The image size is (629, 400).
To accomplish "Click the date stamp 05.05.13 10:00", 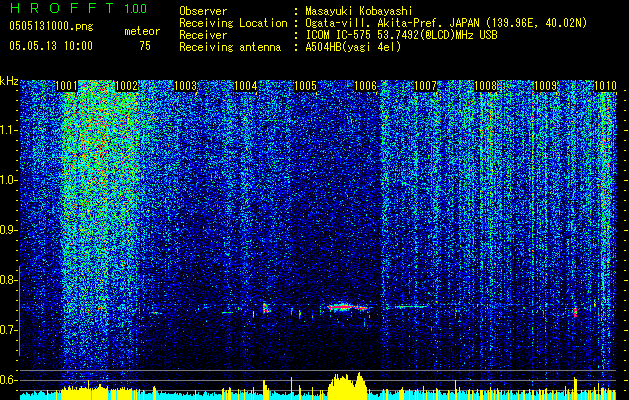I will 51,46.
